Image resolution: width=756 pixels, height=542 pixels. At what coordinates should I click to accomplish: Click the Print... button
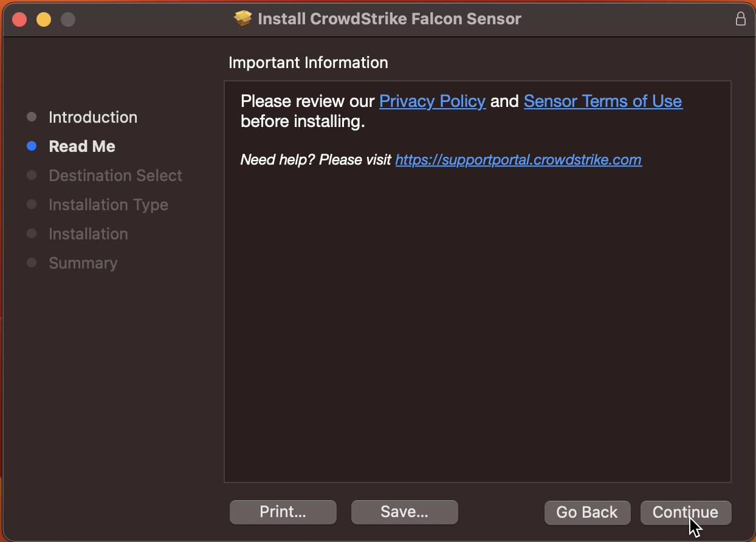pyautogui.click(x=283, y=512)
